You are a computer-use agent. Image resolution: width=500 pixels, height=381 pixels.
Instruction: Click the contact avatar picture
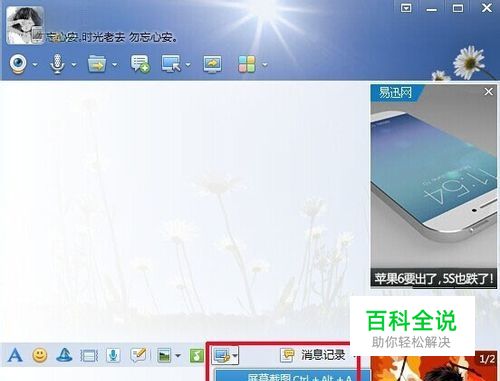point(25,25)
